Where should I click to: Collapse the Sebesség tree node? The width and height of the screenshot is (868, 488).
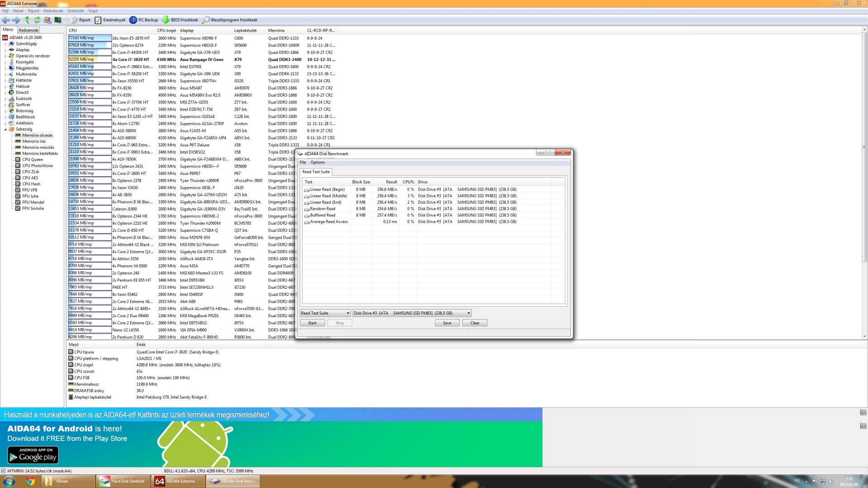5,129
